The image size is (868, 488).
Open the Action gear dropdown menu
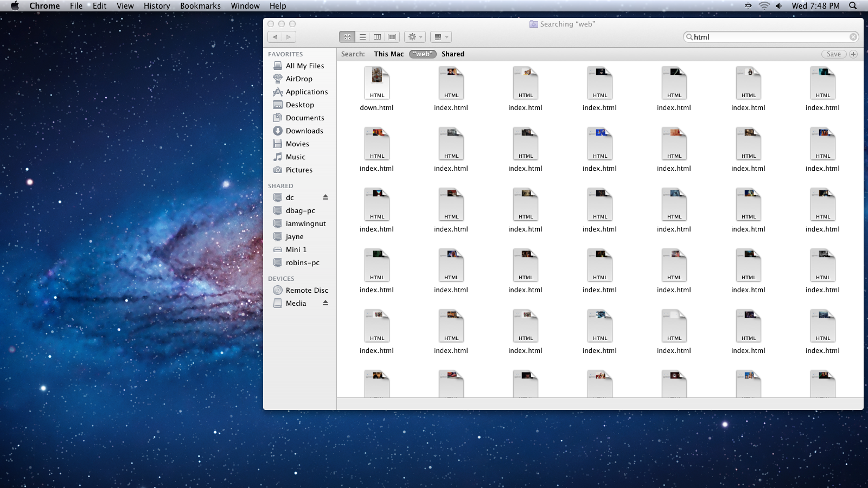pos(415,37)
